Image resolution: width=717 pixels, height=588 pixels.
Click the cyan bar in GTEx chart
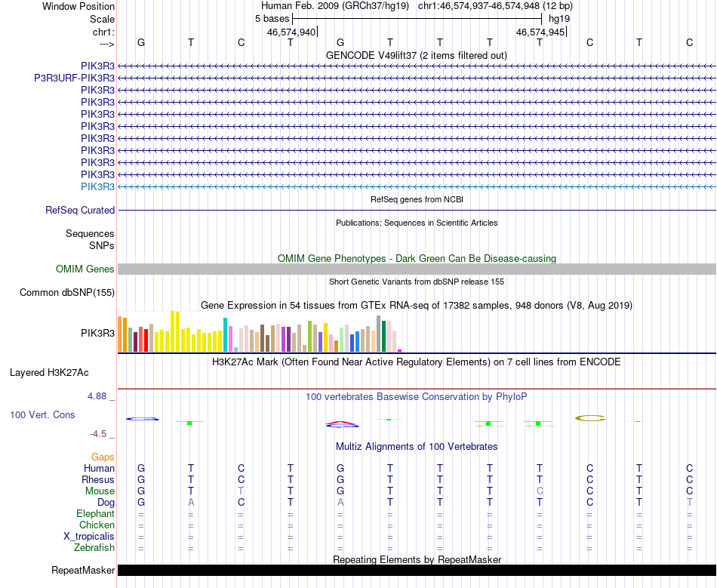[225, 334]
